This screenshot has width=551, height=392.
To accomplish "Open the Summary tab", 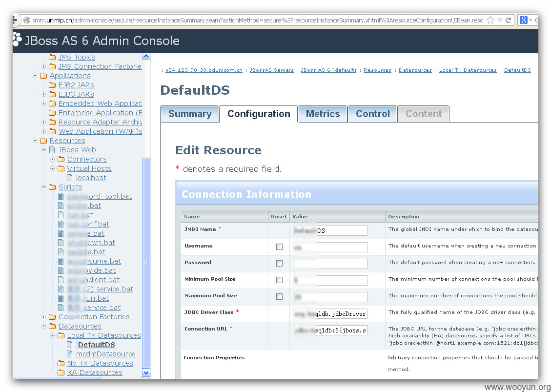I will pos(190,114).
